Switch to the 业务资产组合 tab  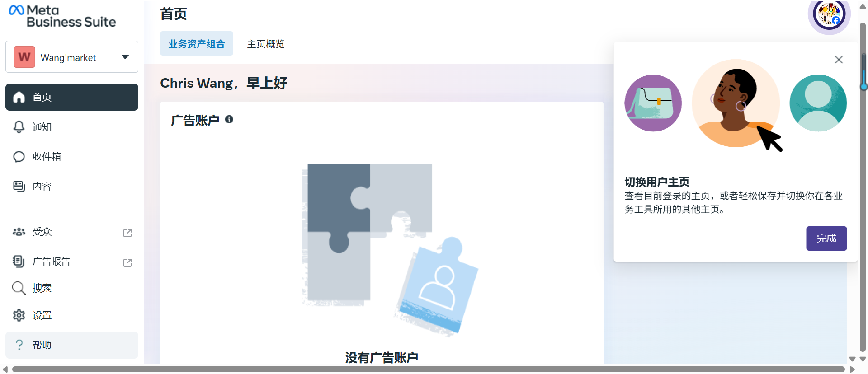(197, 43)
